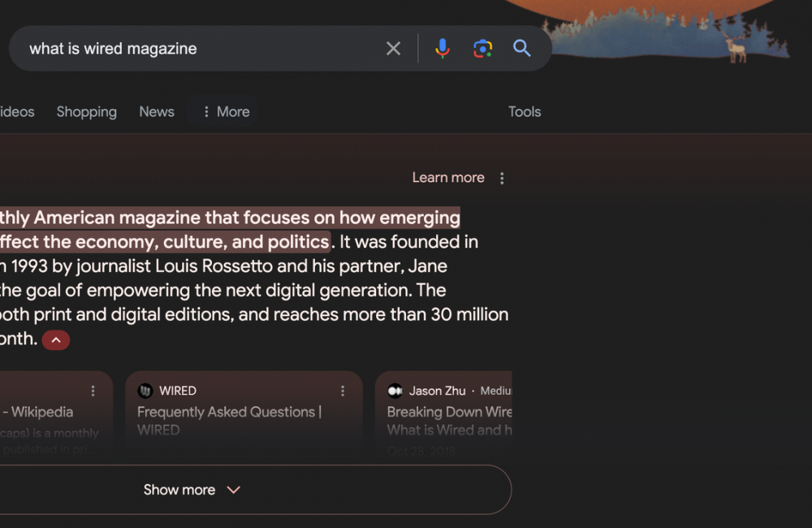The width and height of the screenshot is (812, 528).
Task: Collapse the overview with red chevron button
Action: 56,340
